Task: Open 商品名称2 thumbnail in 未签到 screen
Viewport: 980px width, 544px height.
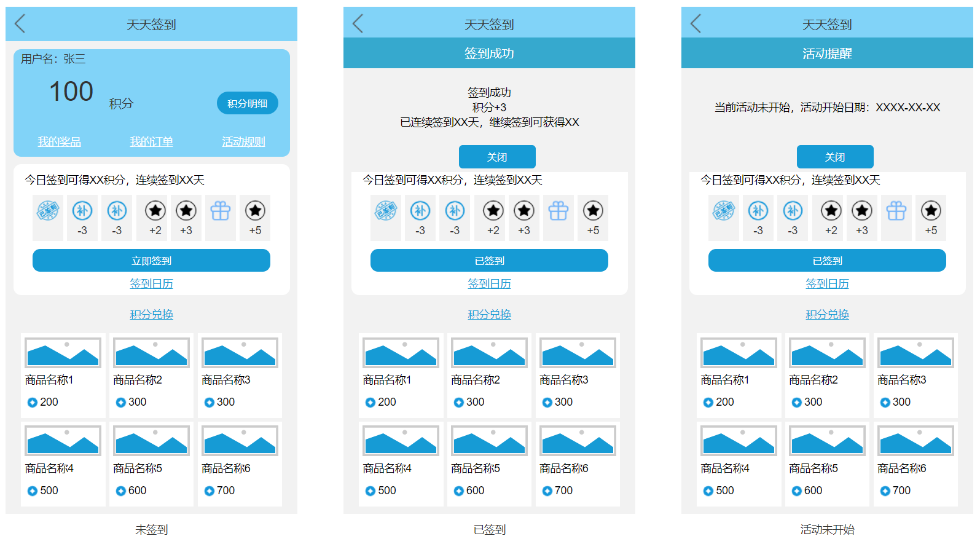Action: click(152, 353)
